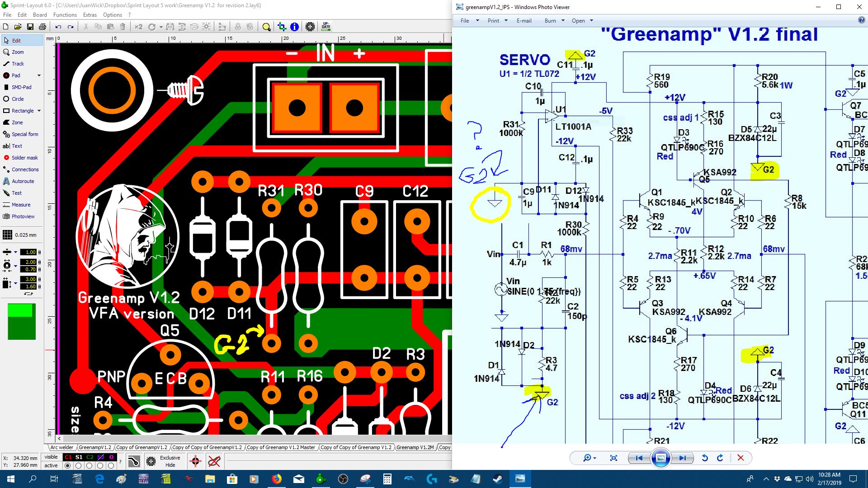Open the File dropdown in Photo Viewer
Image resolution: width=868 pixels, height=488 pixels.
470,21
